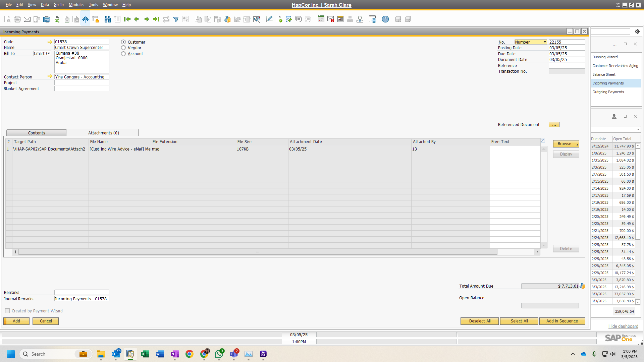Screen dimensions: 644x362
Task: Click Export to Excel toolbar icon
Action: pyautogui.click(x=56, y=19)
